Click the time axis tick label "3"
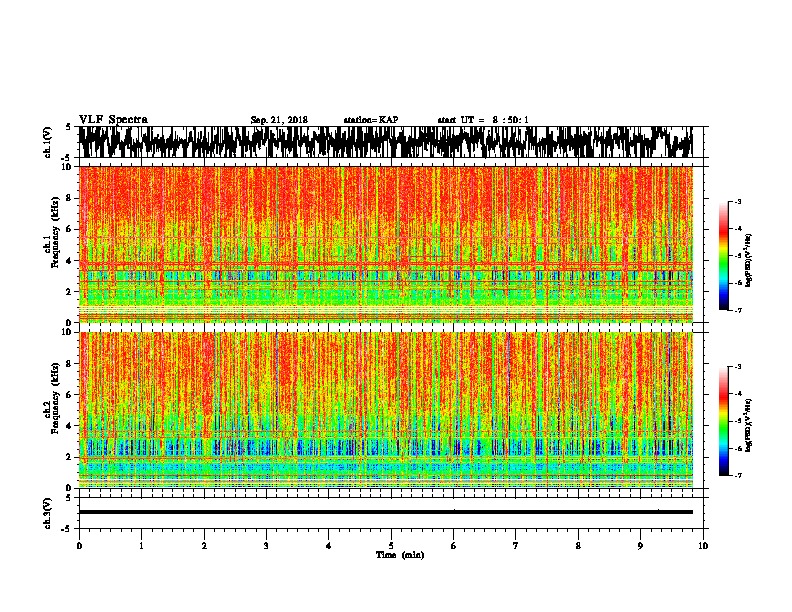 266,546
